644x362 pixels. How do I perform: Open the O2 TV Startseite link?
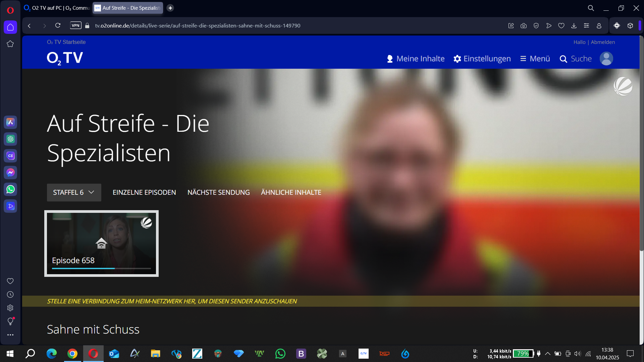pyautogui.click(x=66, y=42)
